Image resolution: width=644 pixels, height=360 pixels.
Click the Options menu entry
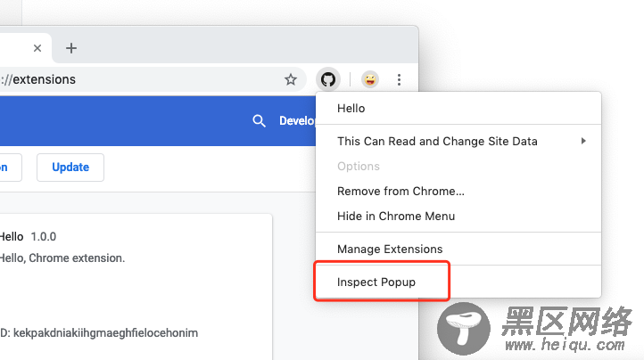359,167
